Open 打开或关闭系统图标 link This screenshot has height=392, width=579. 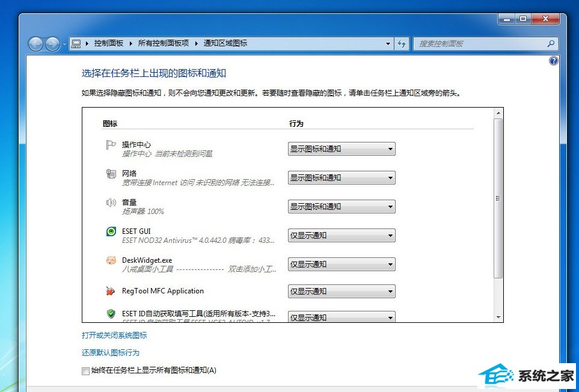[114, 335]
